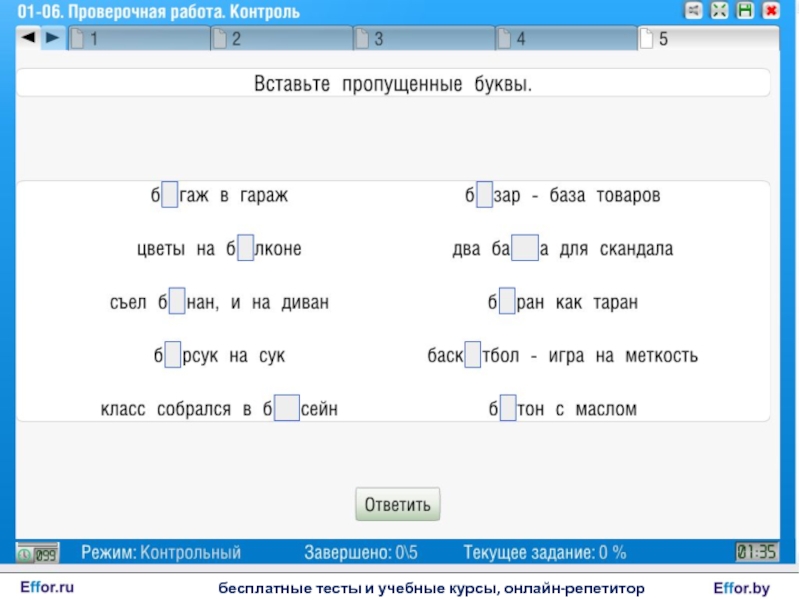The width and height of the screenshot is (800, 600).
Task: Go to previous task with left arrow
Action: [28, 38]
